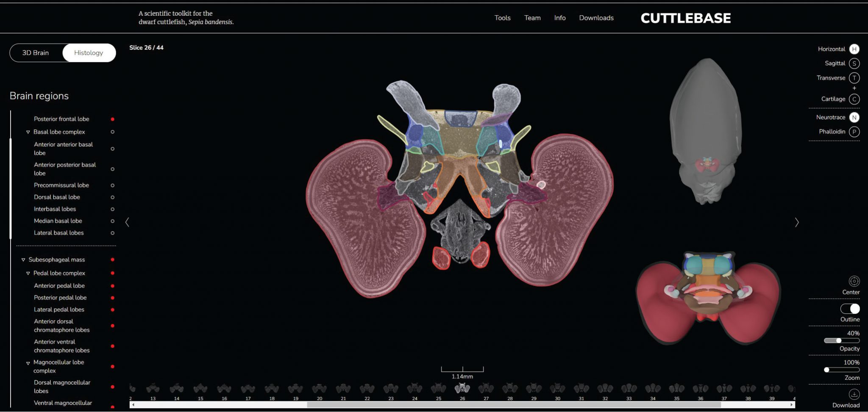The width and height of the screenshot is (868, 412).
Task: Switch to the 3D Brain tab
Action: [x=36, y=53]
